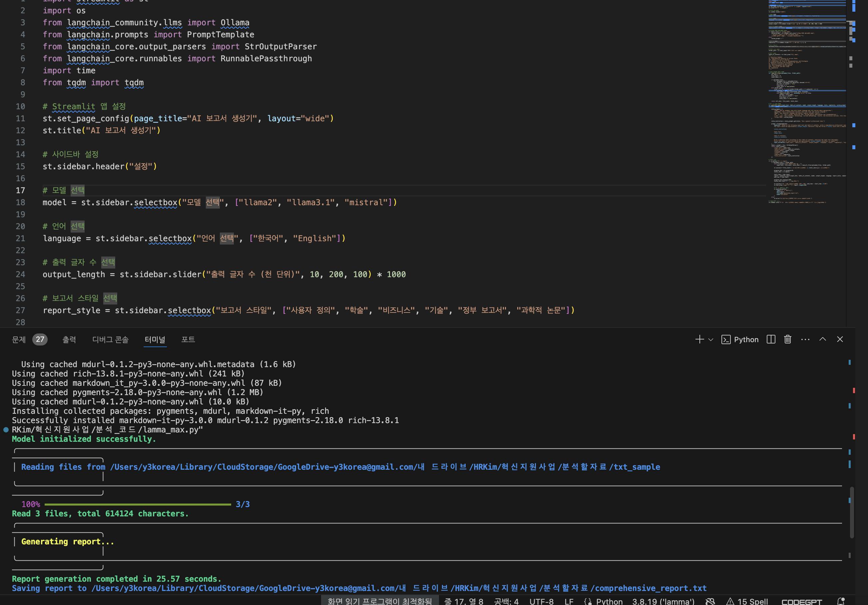
Task: Toggle the crossed-out Copilot status icon
Action: (710, 601)
